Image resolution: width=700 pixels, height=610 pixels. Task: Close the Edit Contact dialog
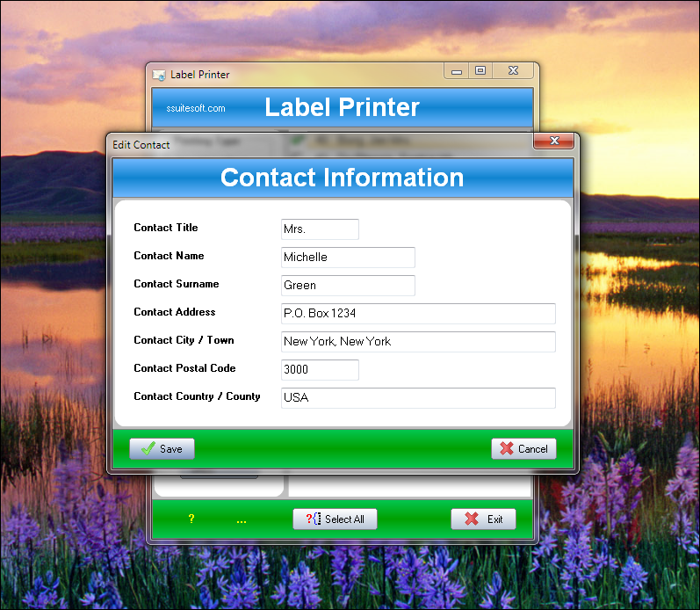(554, 142)
